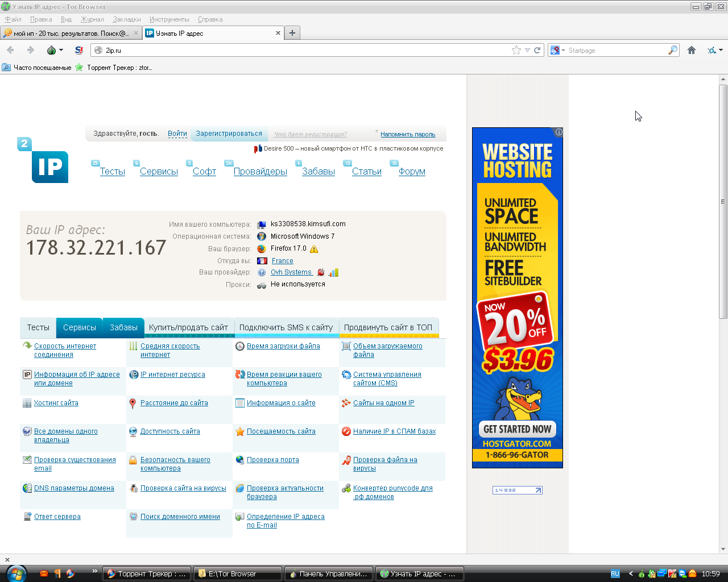Open 'Поиск доменного имени' link
This screenshot has width=728, height=582.
point(180,517)
